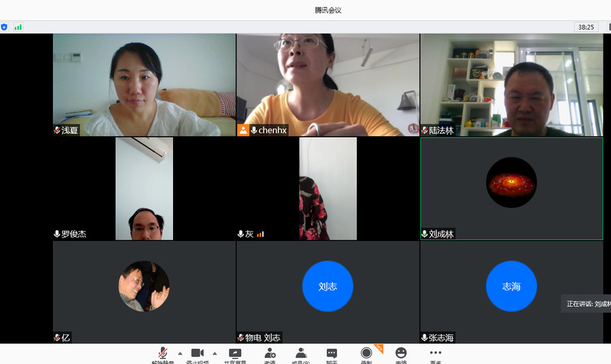Click the blue 志海 avatar circle
Image resolution: width=611 pixels, height=364 pixels.
(x=511, y=286)
